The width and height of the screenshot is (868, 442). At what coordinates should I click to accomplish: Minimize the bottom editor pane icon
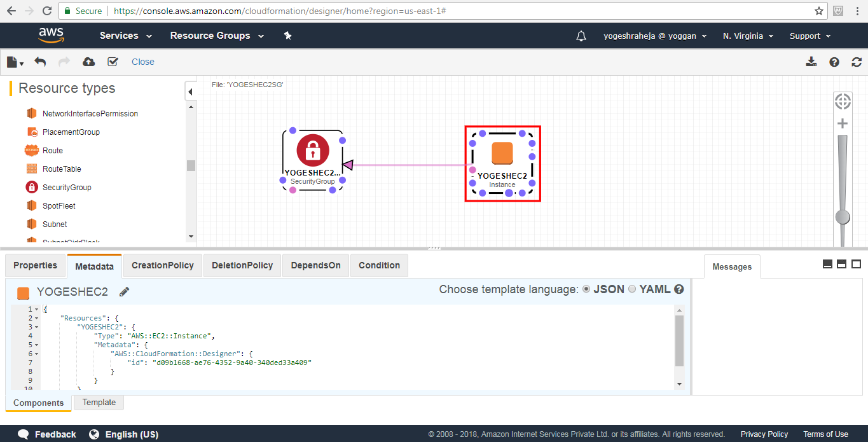coord(827,264)
